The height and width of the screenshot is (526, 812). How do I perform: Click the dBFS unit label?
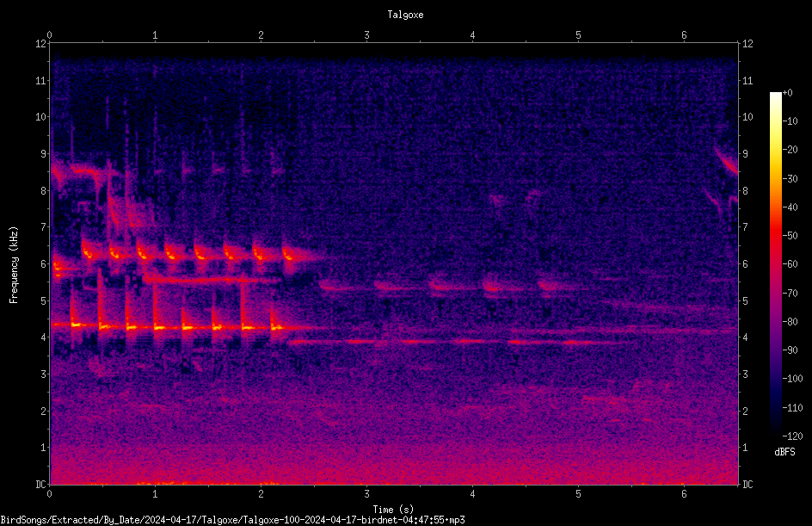pyautogui.click(x=784, y=452)
